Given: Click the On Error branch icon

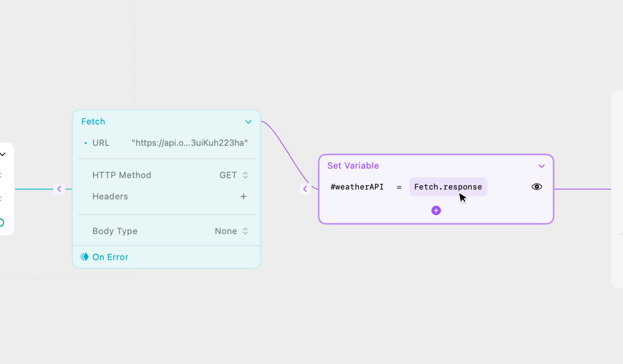Looking at the screenshot, I should 84,257.
